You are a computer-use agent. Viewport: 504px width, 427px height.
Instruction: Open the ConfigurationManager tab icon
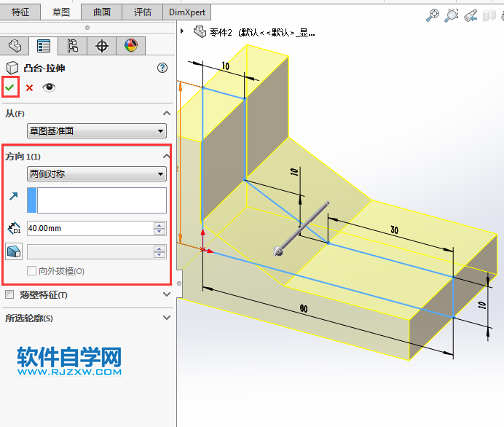(73, 46)
